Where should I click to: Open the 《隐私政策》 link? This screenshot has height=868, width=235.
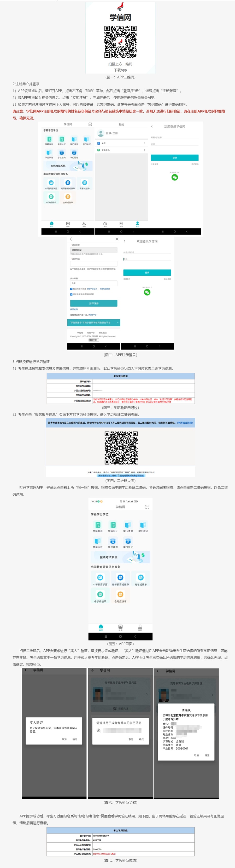[x=105, y=289]
